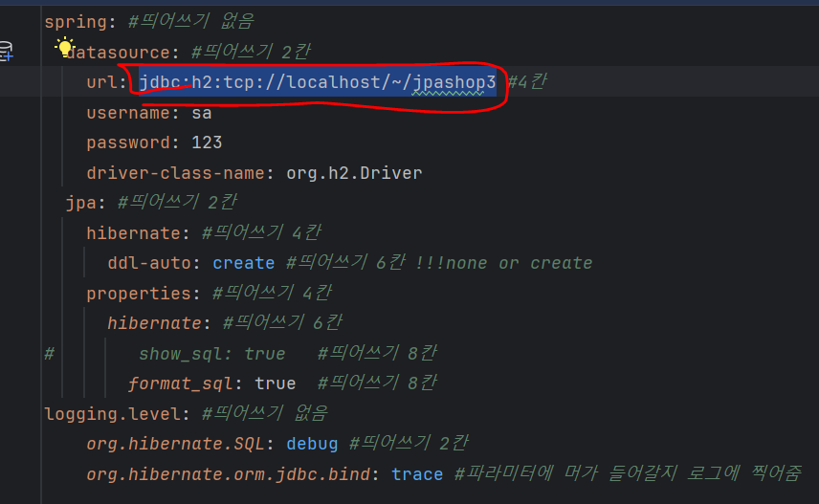Click the italic 'hibernate:' key under properties
This screenshot has width=819, height=504.
tap(159, 323)
